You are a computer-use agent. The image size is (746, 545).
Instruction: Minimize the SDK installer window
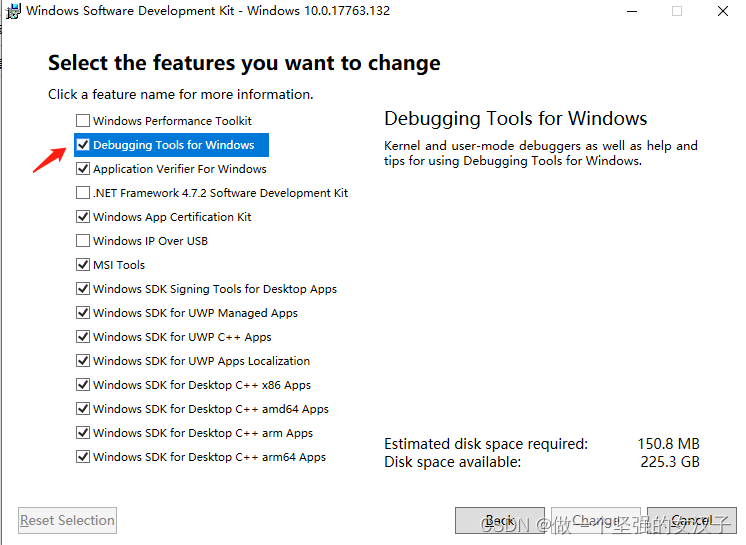tap(632, 11)
